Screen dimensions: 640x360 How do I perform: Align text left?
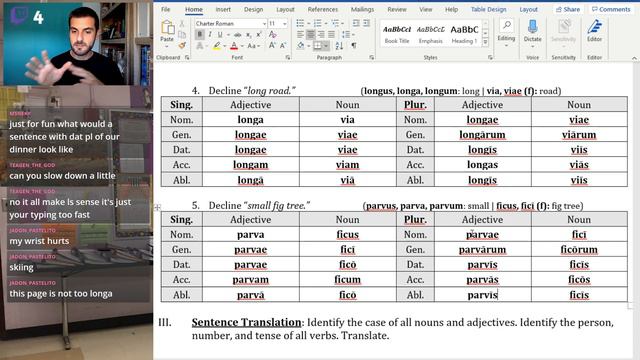[x=300, y=35]
